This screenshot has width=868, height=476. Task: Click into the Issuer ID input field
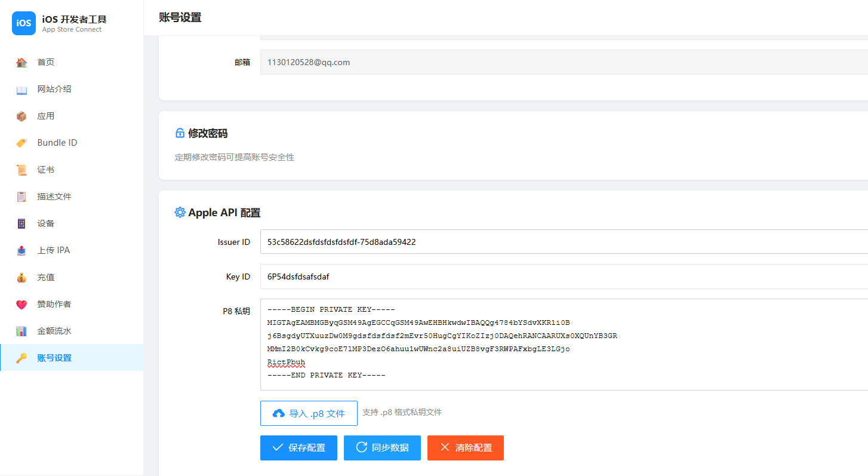pyautogui.click(x=564, y=242)
